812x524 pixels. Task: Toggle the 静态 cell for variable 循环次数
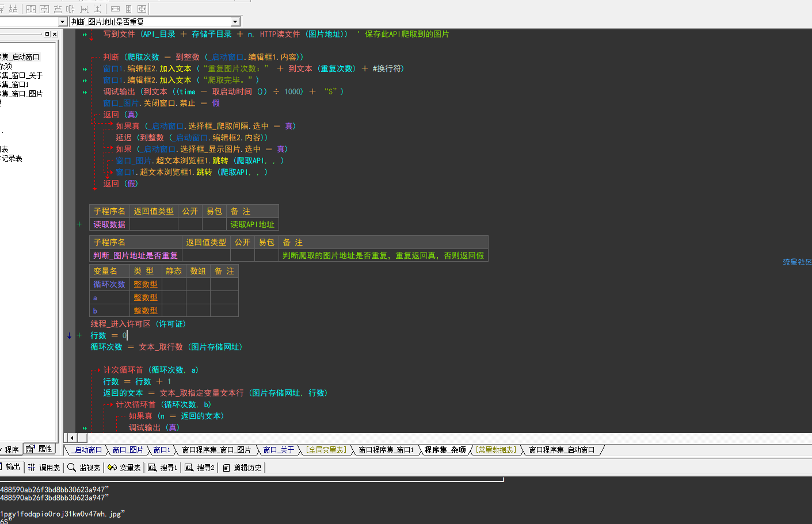(x=174, y=284)
